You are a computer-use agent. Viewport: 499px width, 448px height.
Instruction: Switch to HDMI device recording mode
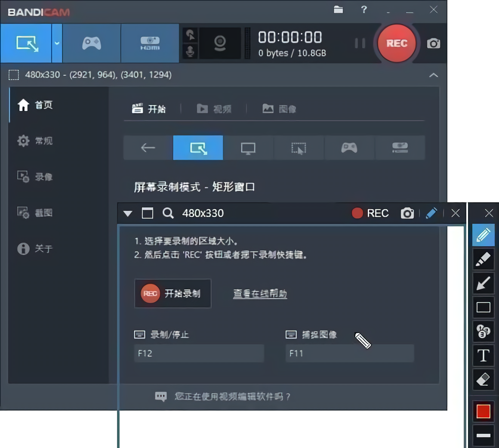click(150, 43)
